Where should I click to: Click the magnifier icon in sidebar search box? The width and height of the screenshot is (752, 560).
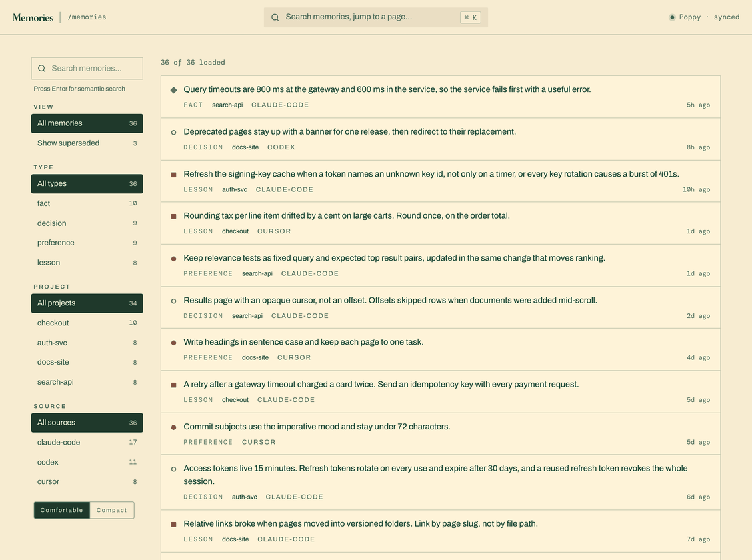point(42,69)
